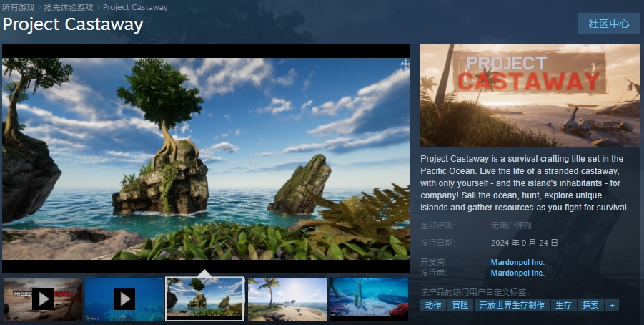The height and width of the screenshot is (325, 644).
Task: Click the 无用户评测 review summary text
Action: [511, 225]
